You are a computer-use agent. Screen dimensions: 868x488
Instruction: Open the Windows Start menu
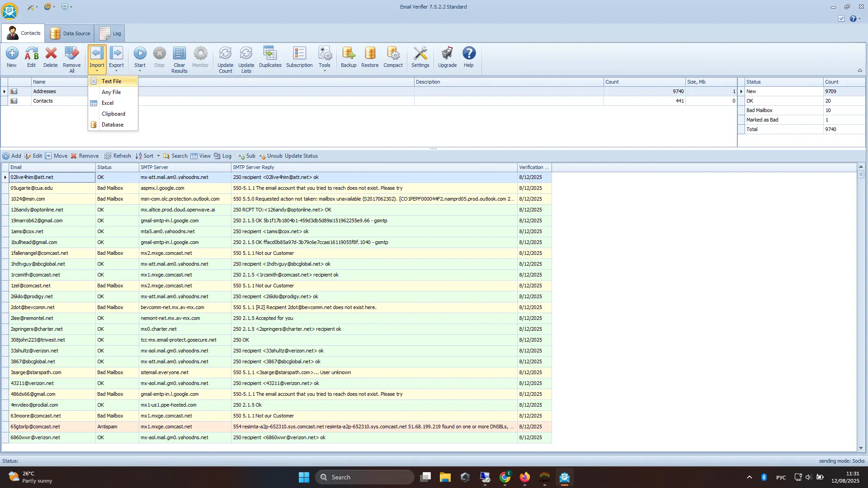[x=304, y=477]
